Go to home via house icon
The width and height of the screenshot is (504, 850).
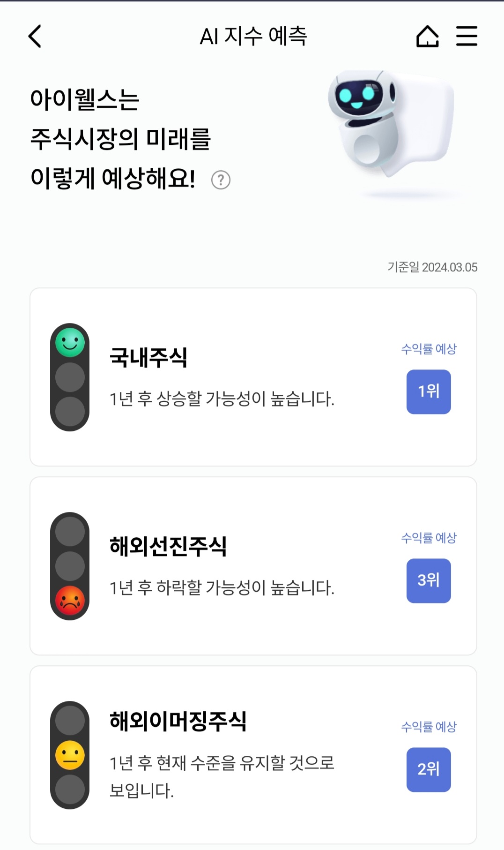(x=427, y=36)
